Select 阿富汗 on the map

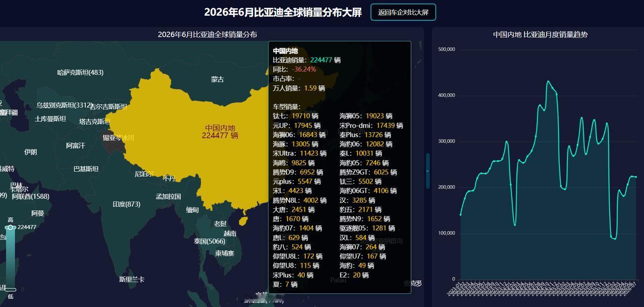(76, 146)
